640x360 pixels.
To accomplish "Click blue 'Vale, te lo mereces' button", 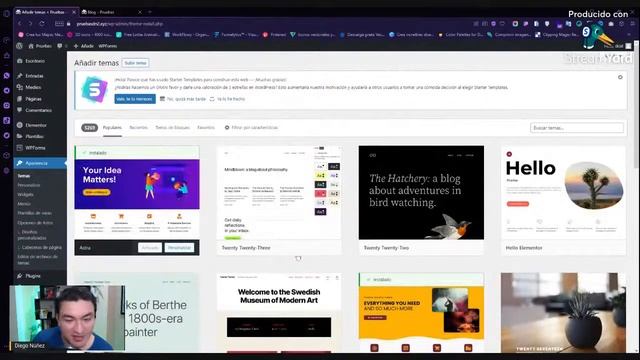I will pyautogui.click(x=135, y=99).
